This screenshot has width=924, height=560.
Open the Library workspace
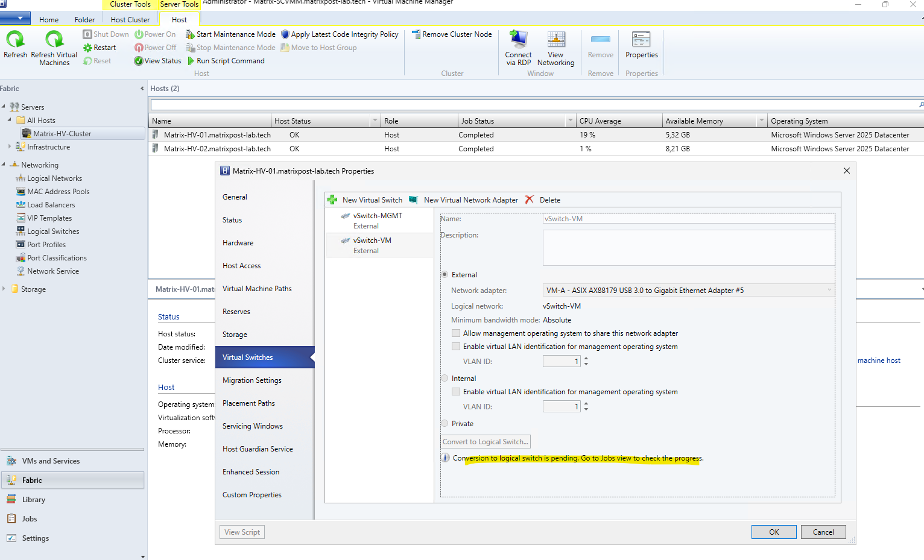coord(72,500)
